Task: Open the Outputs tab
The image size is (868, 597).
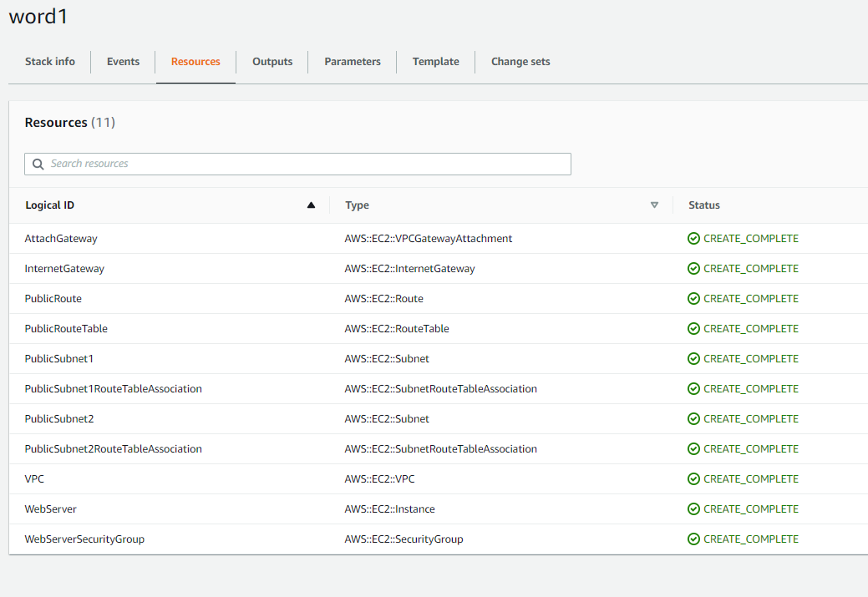Action: pyautogui.click(x=272, y=62)
